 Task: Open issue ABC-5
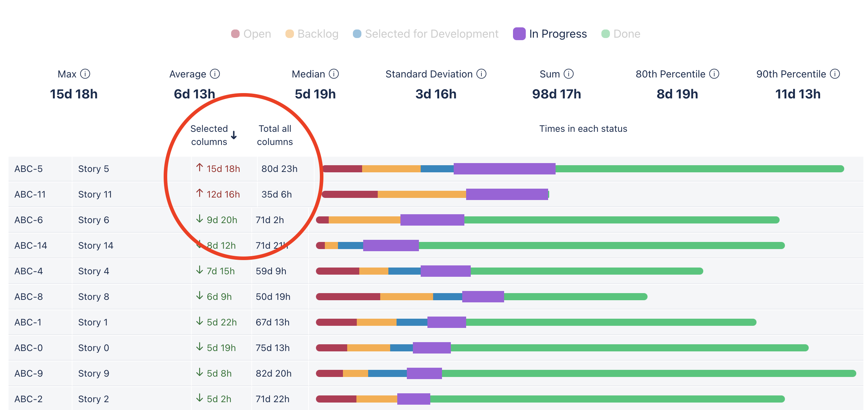coord(28,169)
